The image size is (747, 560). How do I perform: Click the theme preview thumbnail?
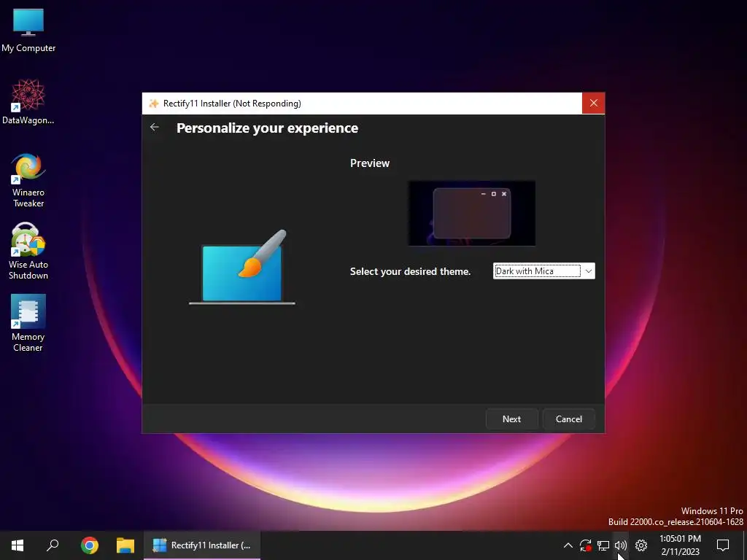[x=472, y=213]
